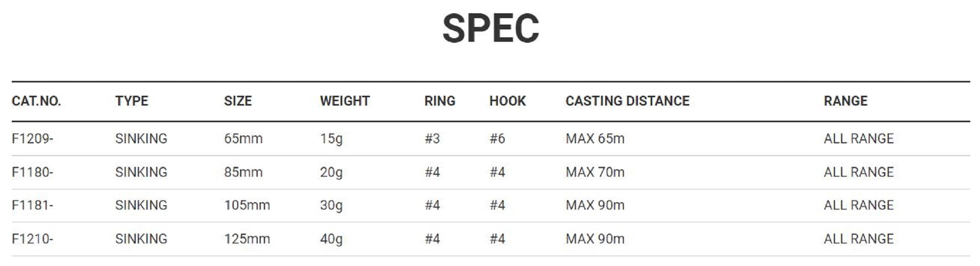Click the CASTING DISTANCE column header
Screen dimensions: 980x266
tap(627, 101)
